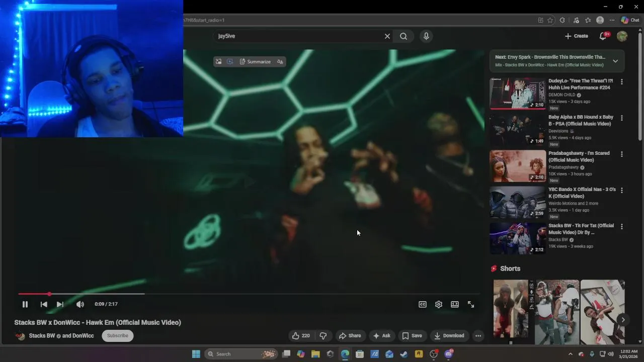Screen dimensions: 644x362
Task: Like the video with thumbs up
Action: click(x=301, y=336)
